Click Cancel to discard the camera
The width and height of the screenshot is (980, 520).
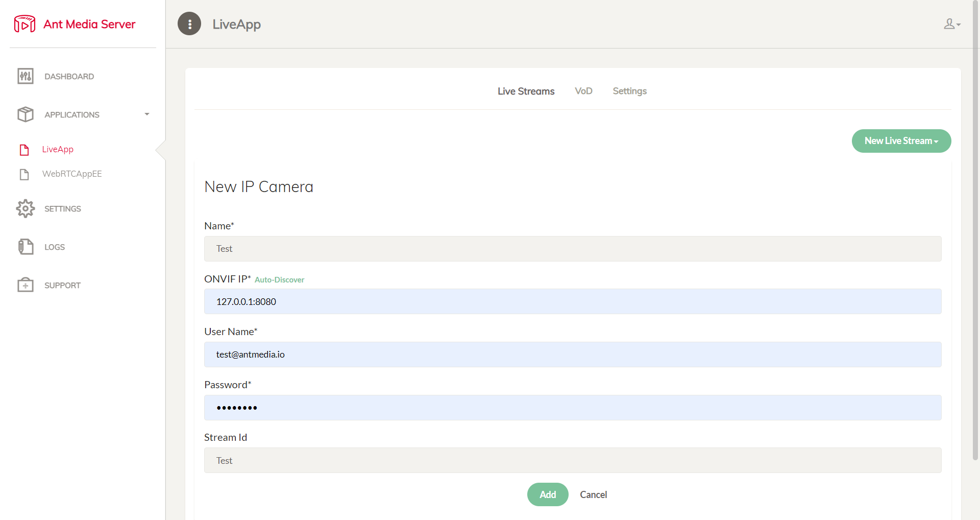click(593, 494)
